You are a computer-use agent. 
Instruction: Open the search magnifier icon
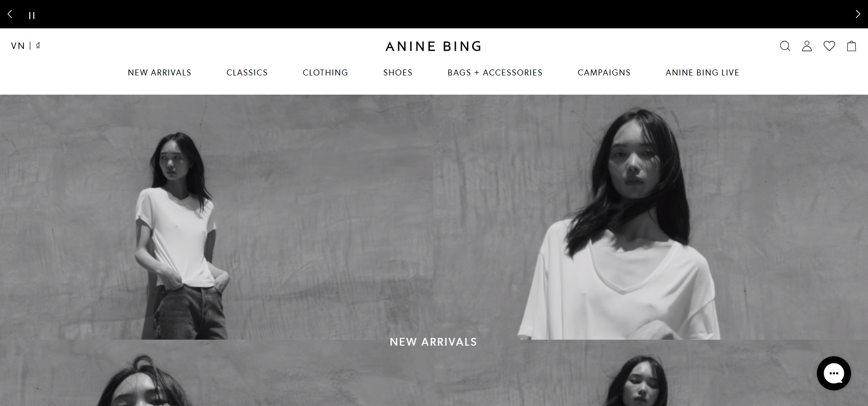(785, 46)
